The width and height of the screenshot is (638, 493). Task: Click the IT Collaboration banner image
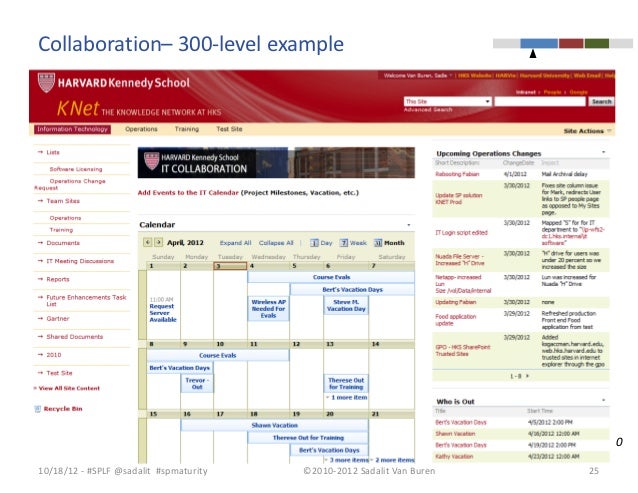[x=276, y=163]
